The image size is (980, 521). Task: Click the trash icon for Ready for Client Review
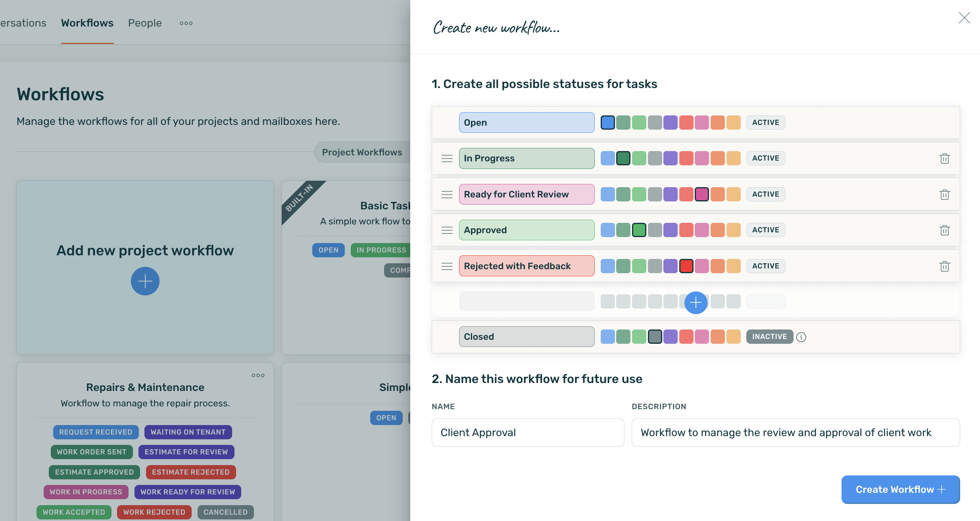(945, 194)
